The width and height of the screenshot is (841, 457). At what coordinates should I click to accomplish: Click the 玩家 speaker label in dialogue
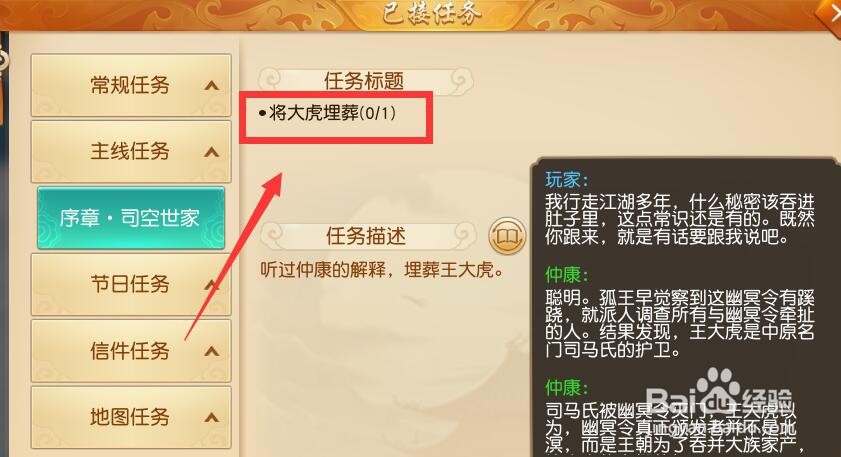pyautogui.click(x=567, y=179)
